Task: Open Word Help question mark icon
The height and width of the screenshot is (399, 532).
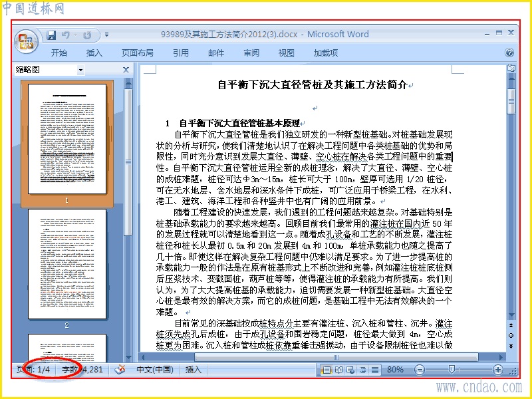Action: click(509, 53)
